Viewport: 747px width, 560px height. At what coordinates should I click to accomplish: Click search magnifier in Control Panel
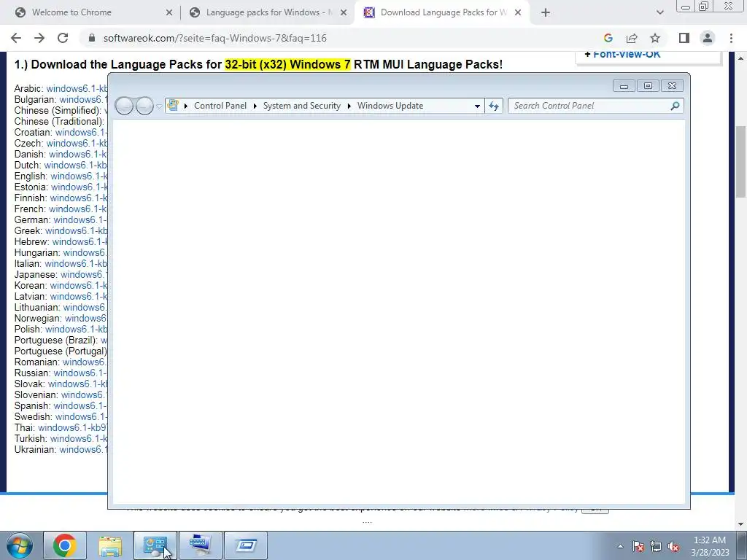click(x=675, y=106)
